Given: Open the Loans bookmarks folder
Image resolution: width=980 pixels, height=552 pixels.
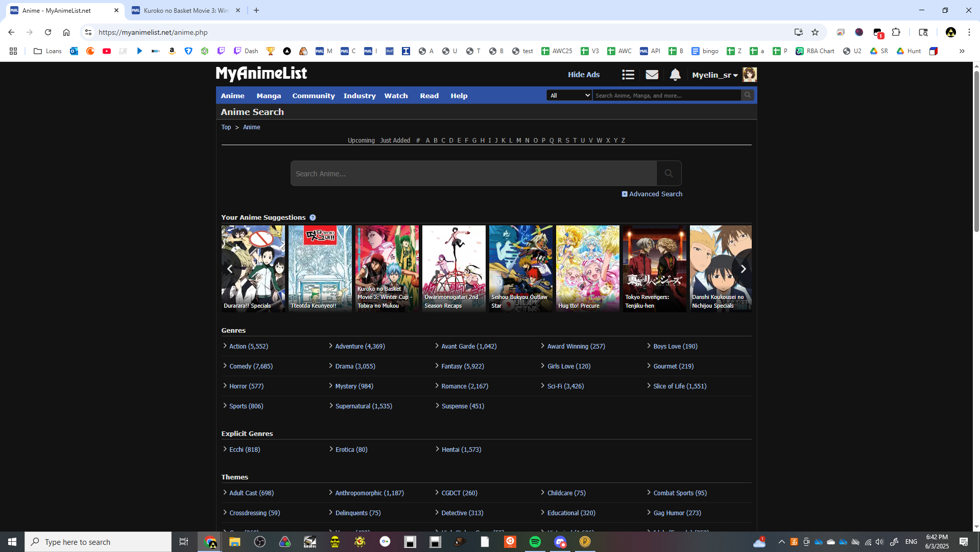Looking at the screenshot, I should pyautogui.click(x=47, y=51).
